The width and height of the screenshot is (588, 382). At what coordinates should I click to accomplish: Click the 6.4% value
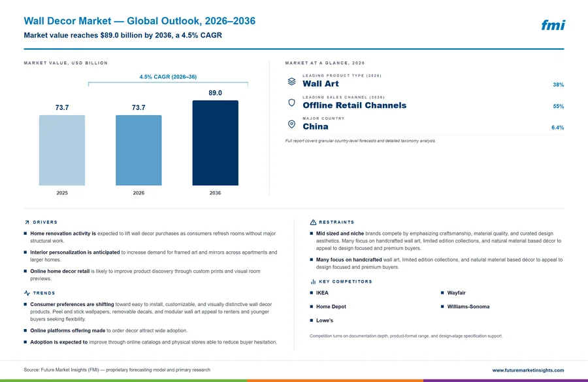tap(558, 128)
